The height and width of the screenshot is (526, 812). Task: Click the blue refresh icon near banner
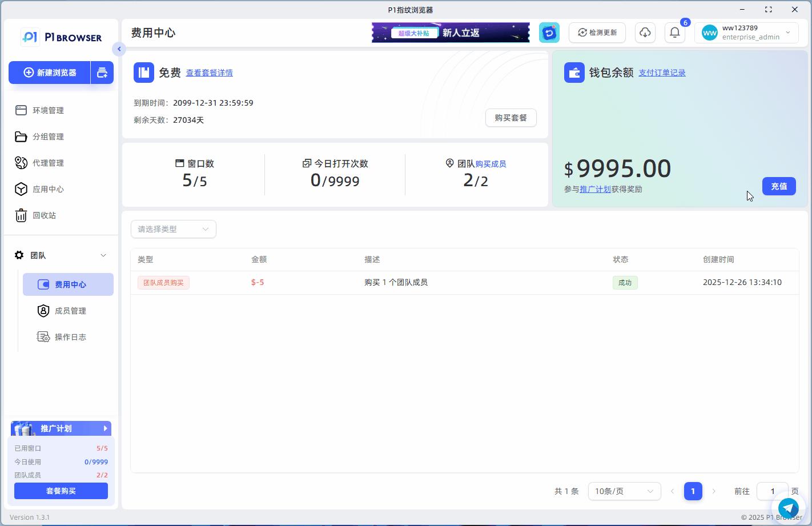(549, 33)
